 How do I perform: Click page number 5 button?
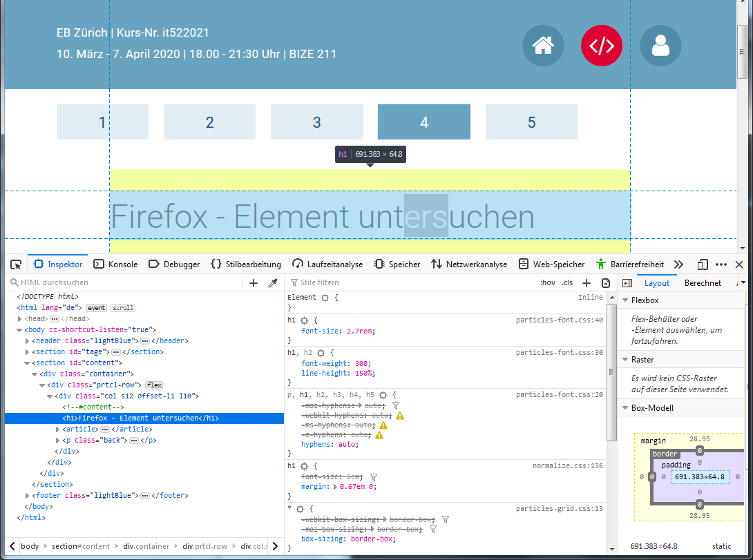531,122
